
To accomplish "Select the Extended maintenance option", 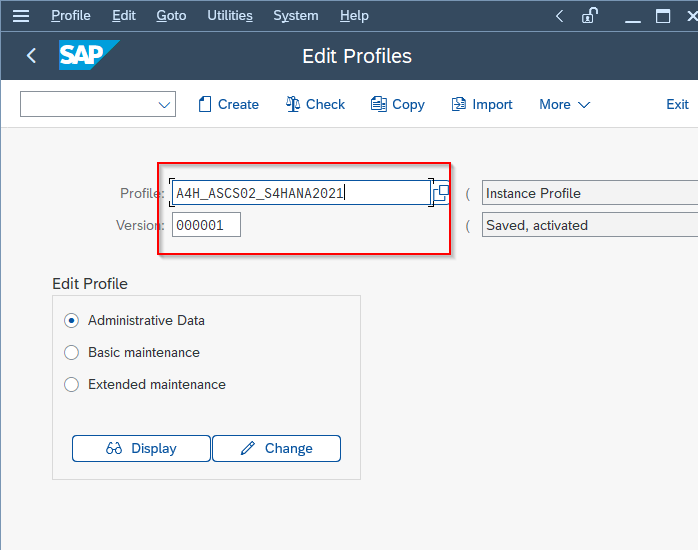I will pyautogui.click(x=71, y=384).
